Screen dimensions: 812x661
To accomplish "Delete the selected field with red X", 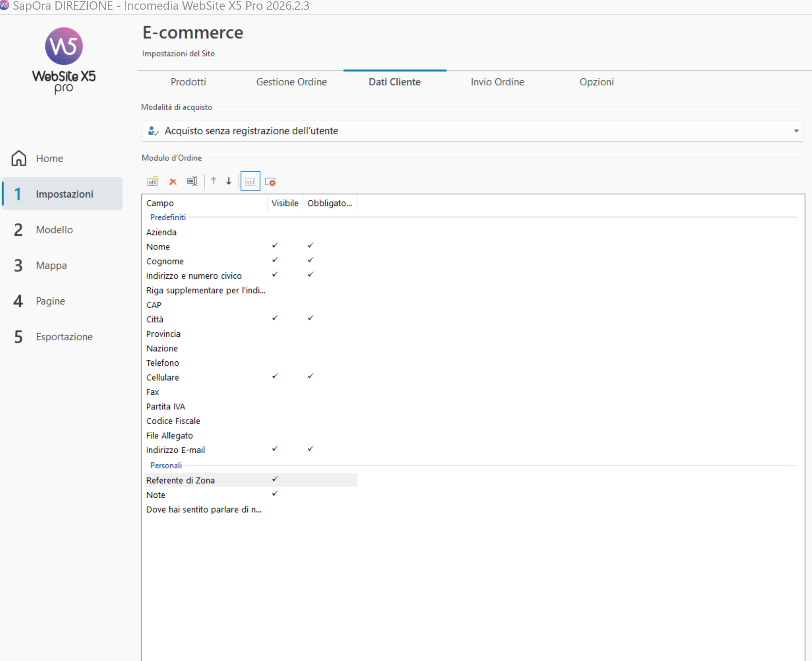I will (173, 181).
